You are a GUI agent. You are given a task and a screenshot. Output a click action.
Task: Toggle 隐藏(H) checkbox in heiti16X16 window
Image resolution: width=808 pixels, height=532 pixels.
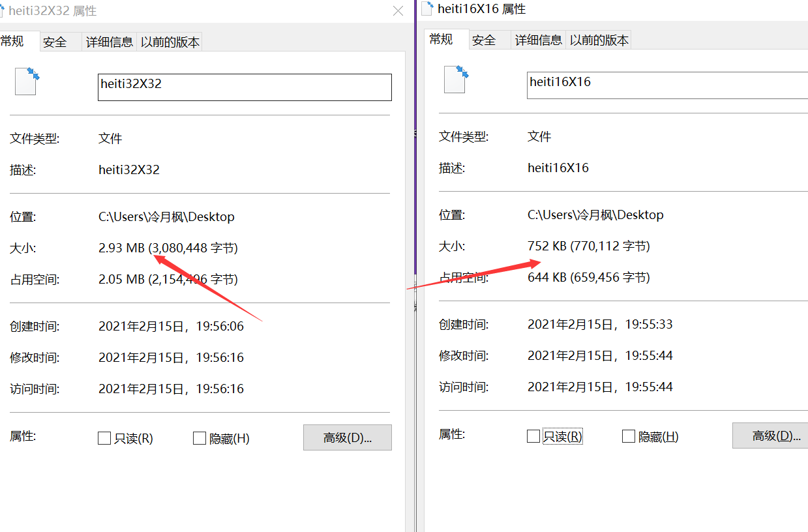[x=629, y=436]
